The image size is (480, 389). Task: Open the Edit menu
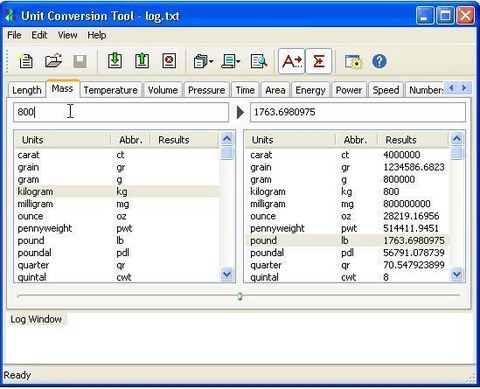[39, 35]
